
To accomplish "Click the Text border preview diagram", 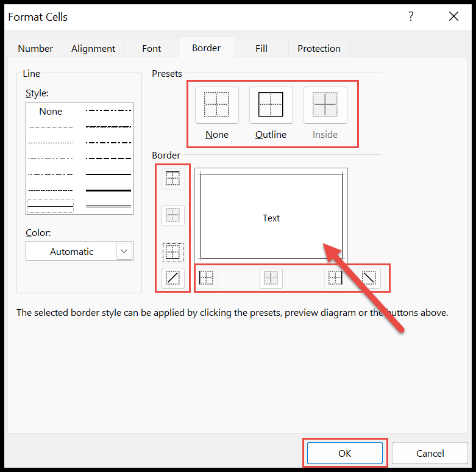I will [271, 218].
